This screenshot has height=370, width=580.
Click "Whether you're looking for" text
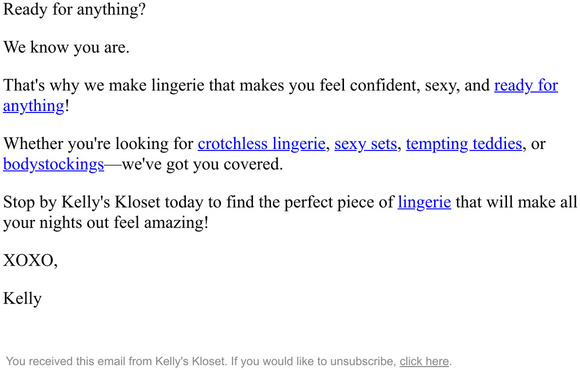point(98,144)
